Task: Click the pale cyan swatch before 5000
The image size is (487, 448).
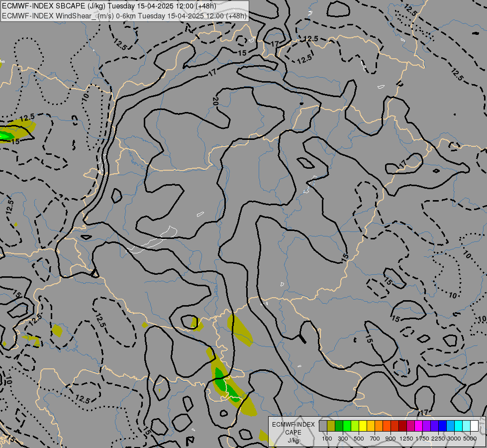Action: (x=467, y=426)
